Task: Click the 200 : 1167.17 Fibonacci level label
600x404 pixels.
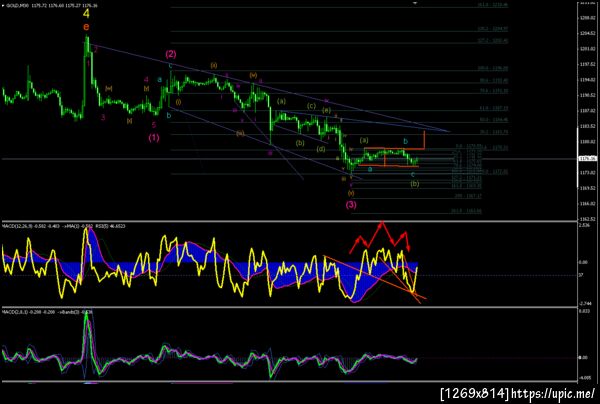Action: (468, 196)
